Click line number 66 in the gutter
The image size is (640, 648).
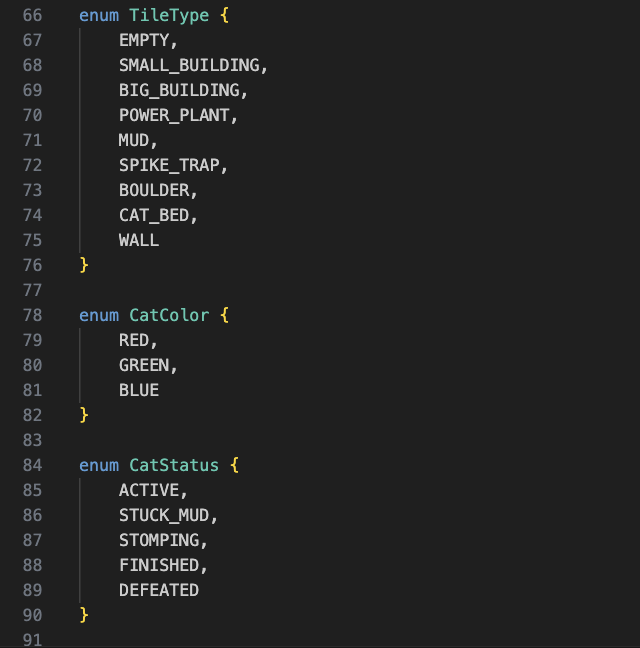32,16
